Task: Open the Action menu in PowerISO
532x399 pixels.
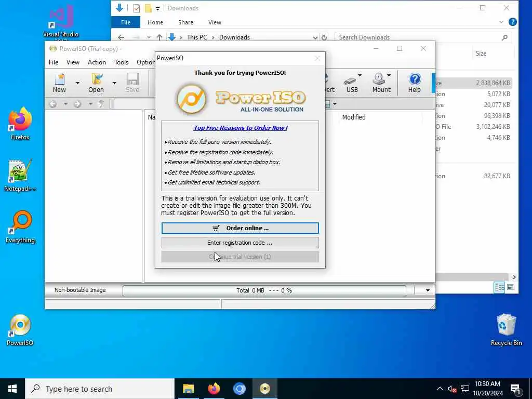Action: (x=97, y=62)
